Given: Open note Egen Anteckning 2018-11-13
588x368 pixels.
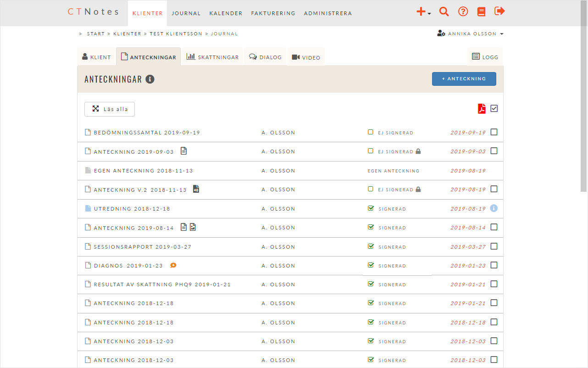Looking at the screenshot, I should tap(143, 171).
